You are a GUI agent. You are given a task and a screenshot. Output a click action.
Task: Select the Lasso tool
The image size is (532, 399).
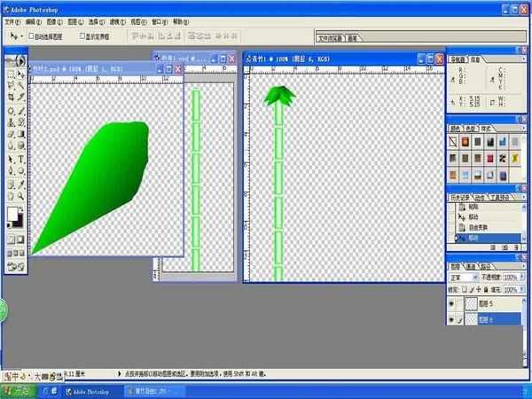point(11,86)
